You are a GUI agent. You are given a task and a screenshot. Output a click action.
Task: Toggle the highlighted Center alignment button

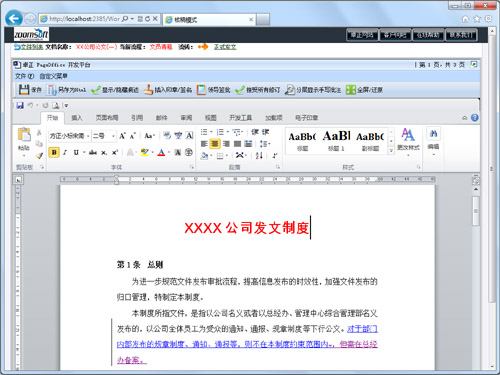pos(215,144)
